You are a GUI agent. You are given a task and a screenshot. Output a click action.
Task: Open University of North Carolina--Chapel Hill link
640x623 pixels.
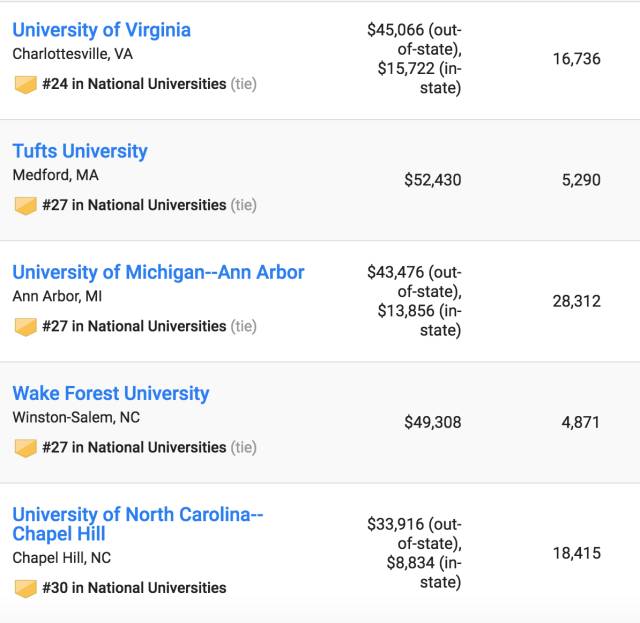click(137, 524)
